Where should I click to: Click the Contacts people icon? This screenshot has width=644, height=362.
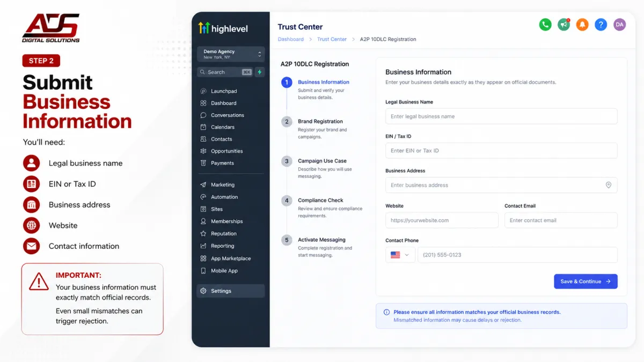[203, 139]
